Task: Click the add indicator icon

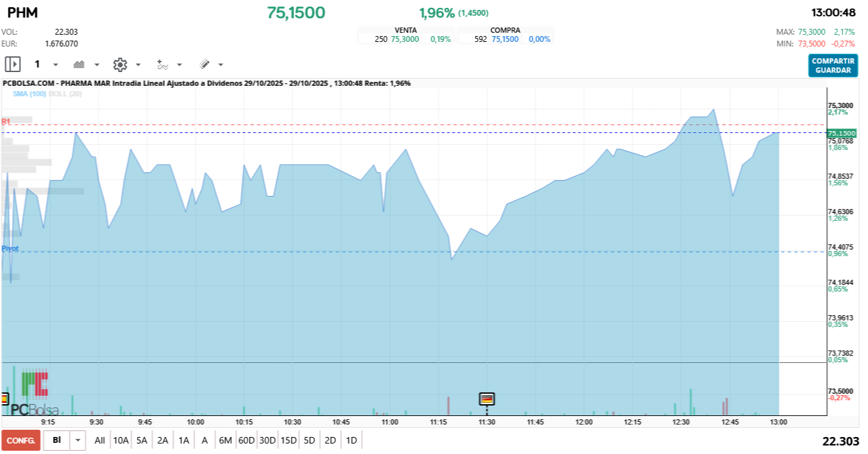Action: coord(162,64)
